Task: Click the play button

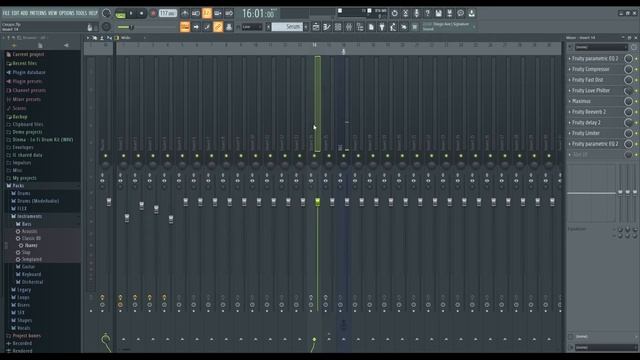Action: 131,13
